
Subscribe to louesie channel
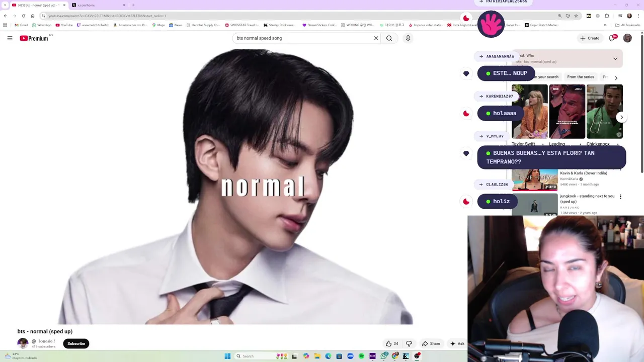76,344
